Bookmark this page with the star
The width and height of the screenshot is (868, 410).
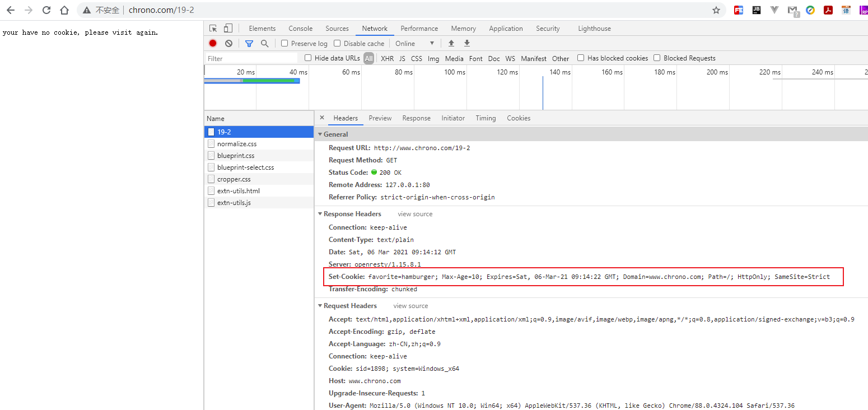tap(716, 10)
